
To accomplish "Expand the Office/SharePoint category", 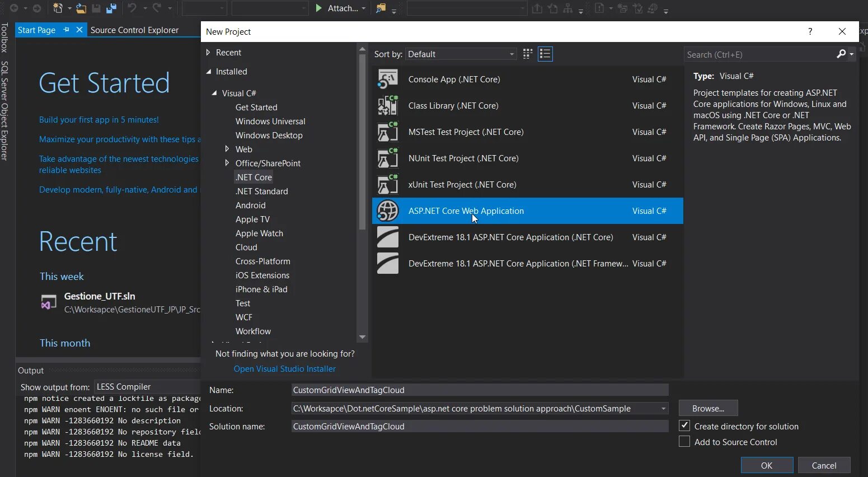I will 227,163.
